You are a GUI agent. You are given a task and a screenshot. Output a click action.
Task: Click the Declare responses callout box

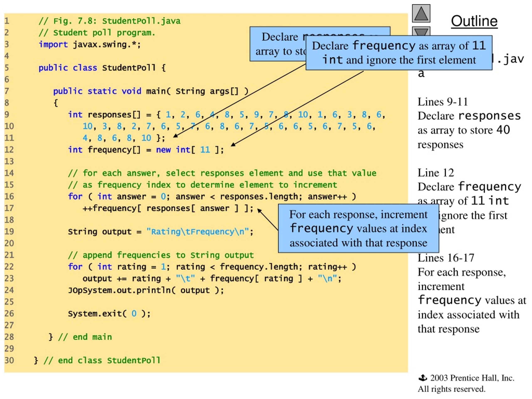(278, 44)
